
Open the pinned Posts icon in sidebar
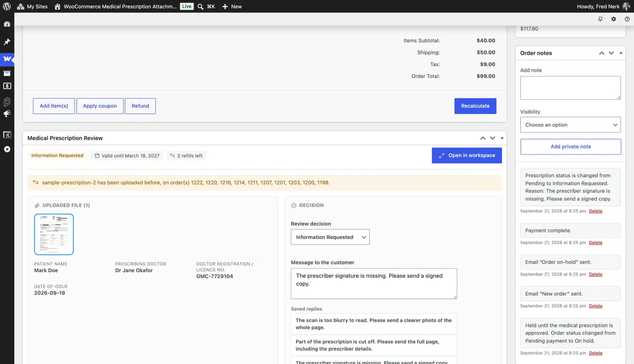[7, 42]
